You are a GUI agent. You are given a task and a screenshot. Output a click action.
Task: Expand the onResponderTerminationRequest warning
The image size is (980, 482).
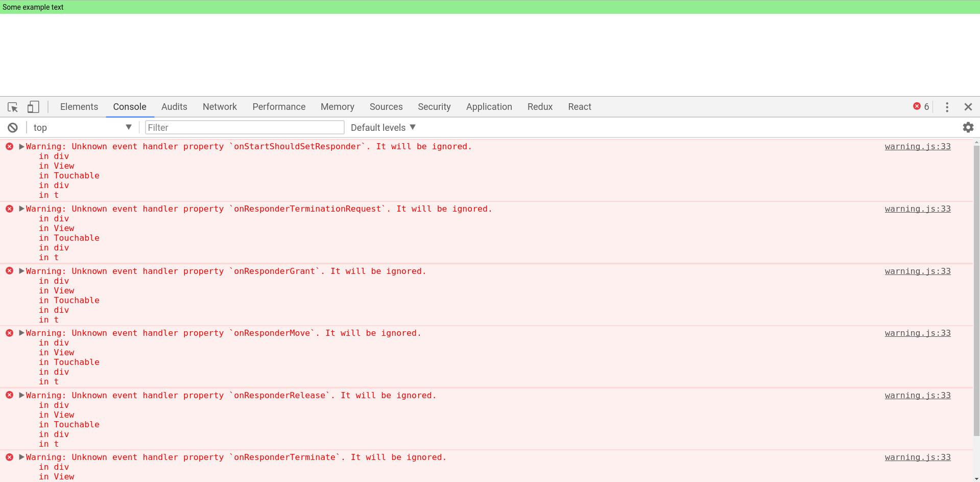click(21, 209)
